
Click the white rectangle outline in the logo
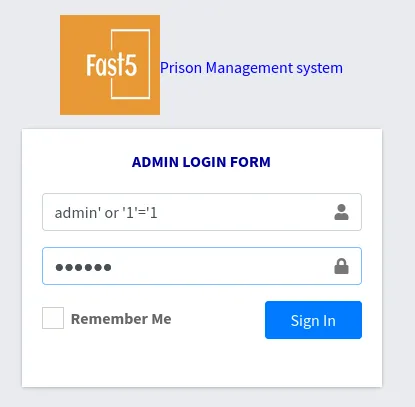pyautogui.click(x=130, y=64)
